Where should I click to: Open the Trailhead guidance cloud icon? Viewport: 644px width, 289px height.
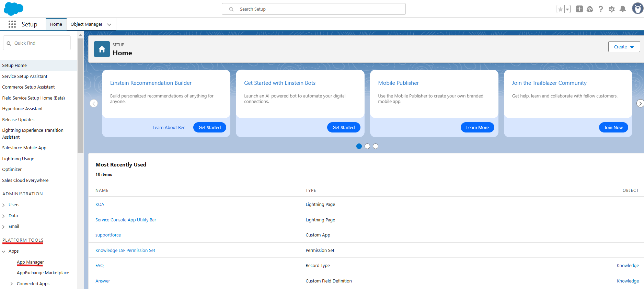click(x=590, y=9)
